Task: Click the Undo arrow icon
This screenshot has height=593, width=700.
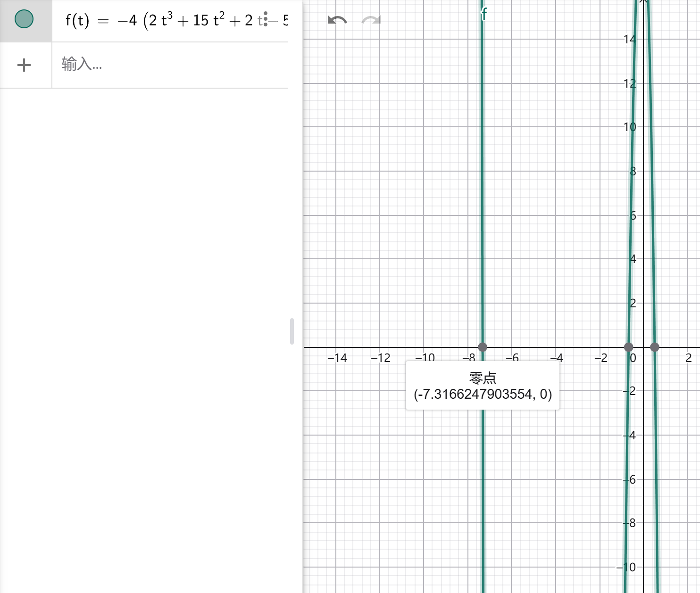Action: click(337, 20)
